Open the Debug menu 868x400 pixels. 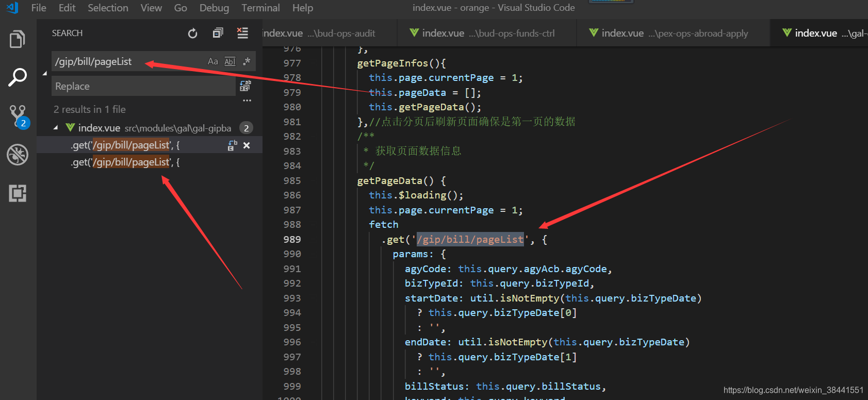point(214,8)
